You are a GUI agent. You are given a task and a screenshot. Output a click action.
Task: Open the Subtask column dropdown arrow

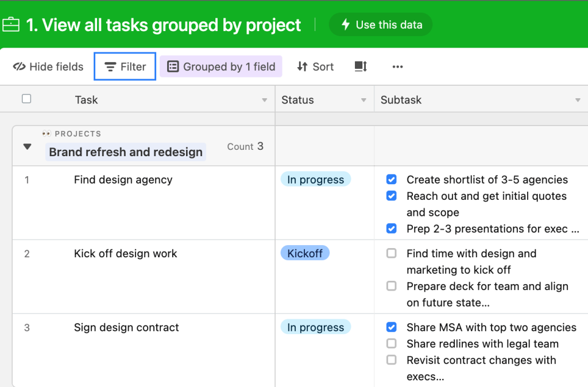[x=578, y=100]
